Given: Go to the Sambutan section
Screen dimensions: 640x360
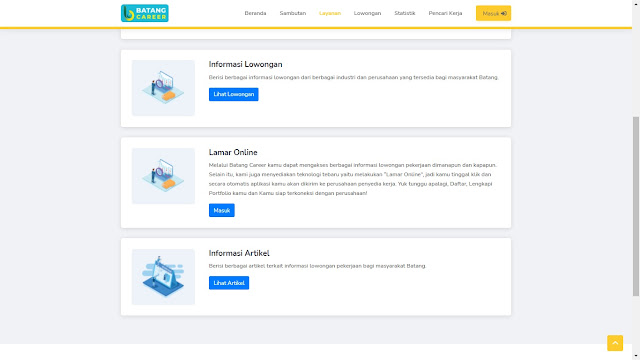Looking at the screenshot, I should tap(293, 13).
